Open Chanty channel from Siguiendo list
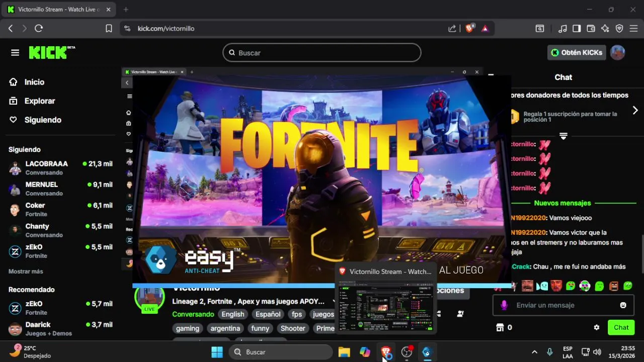The height and width of the screenshot is (362, 644). (x=60, y=231)
